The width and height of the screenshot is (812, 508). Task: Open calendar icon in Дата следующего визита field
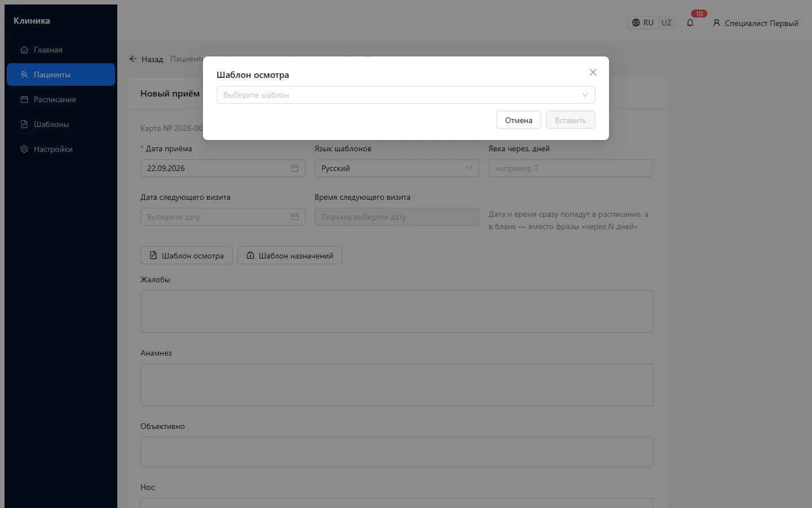295,217
